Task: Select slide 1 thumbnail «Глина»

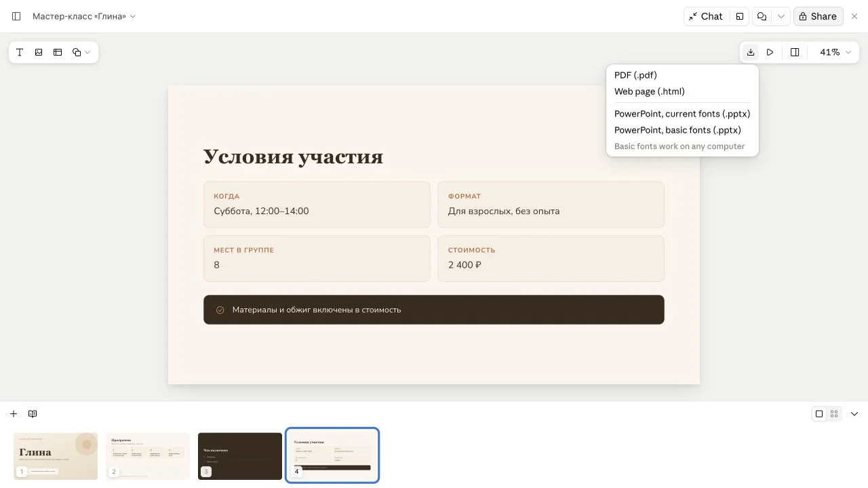Action: [x=56, y=456]
